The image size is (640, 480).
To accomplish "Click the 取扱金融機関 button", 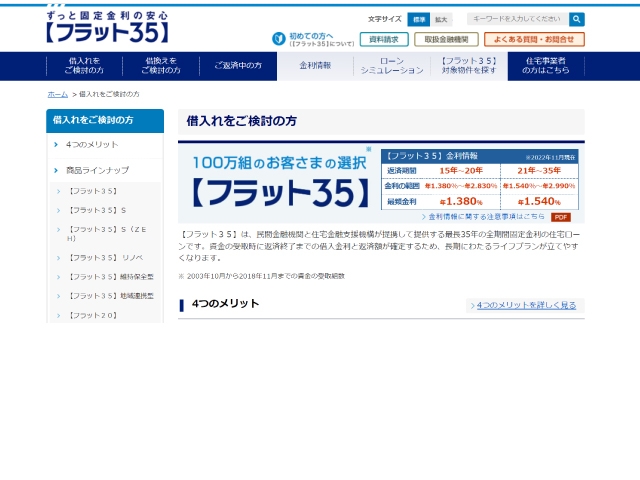I will (446, 40).
